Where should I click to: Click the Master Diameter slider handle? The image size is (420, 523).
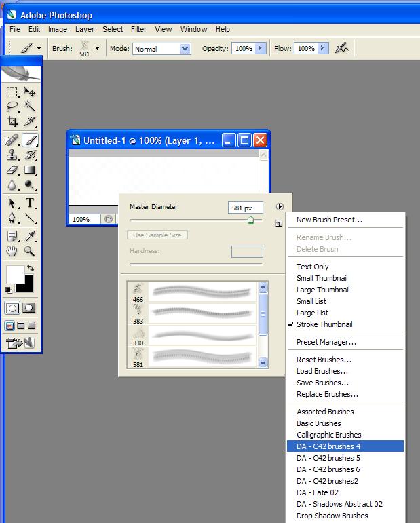click(x=250, y=220)
